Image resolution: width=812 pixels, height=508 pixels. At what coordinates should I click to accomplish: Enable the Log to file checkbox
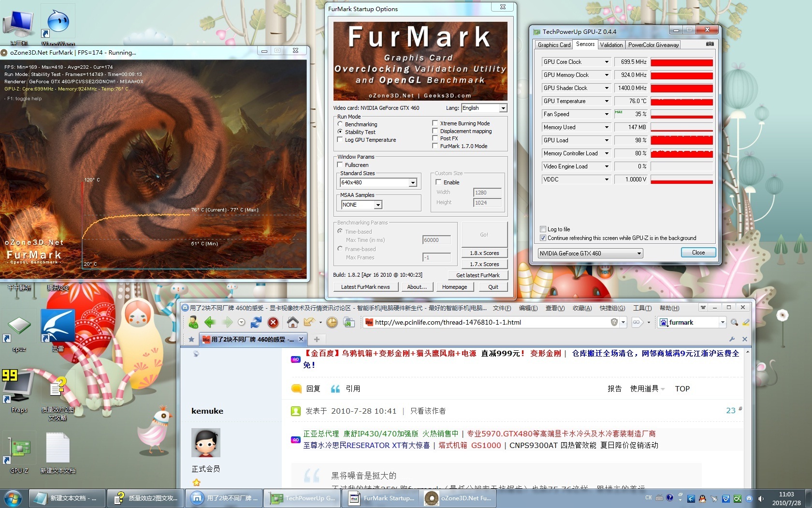pyautogui.click(x=543, y=229)
